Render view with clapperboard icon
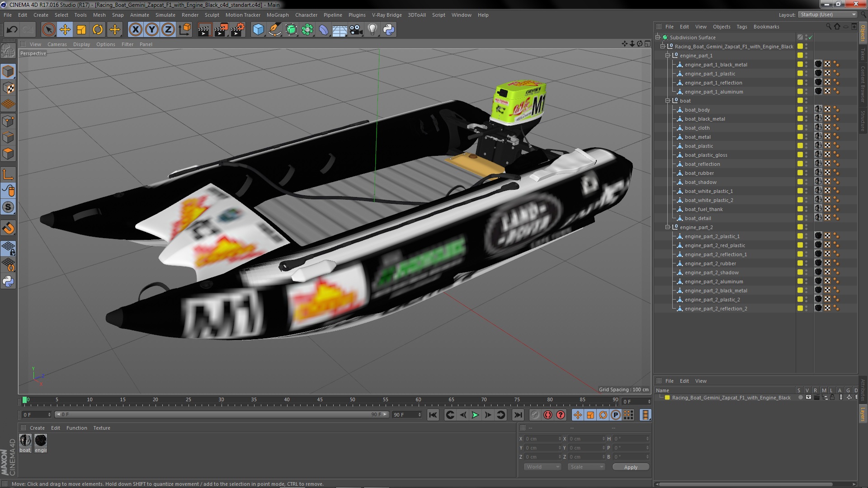This screenshot has height=488, width=868. point(204,30)
